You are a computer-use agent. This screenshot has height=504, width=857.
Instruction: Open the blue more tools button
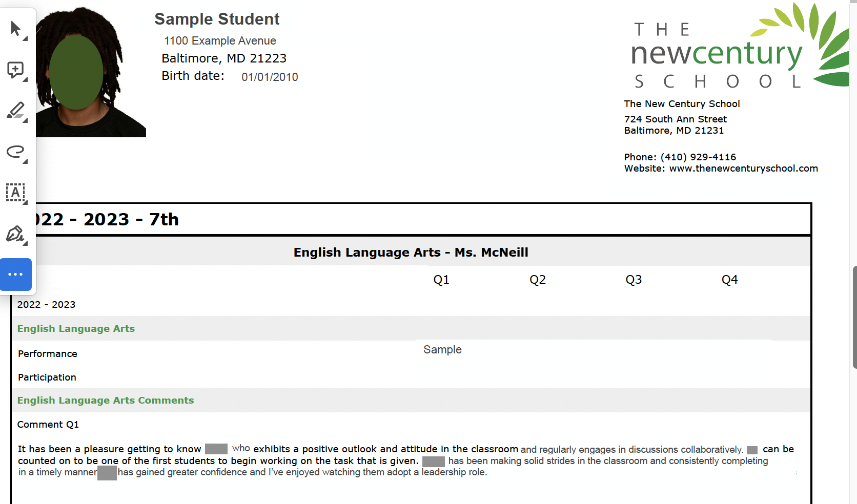click(x=16, y=275)
